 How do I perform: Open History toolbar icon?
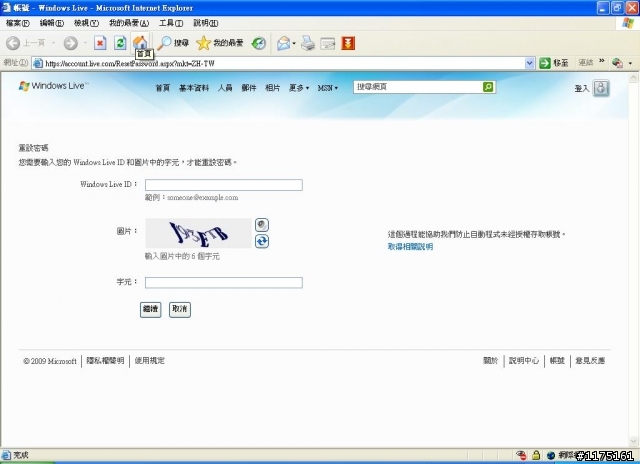[x=259, y=43]
